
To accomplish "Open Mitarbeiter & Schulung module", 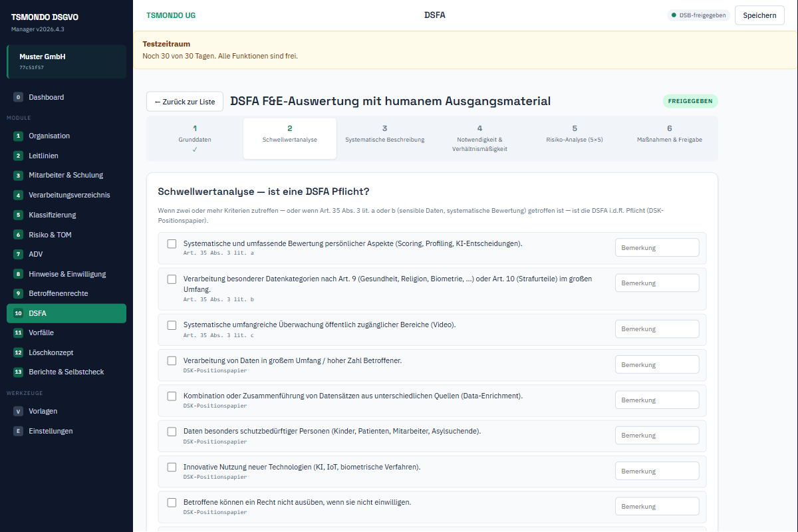I will tap(66, 175).
